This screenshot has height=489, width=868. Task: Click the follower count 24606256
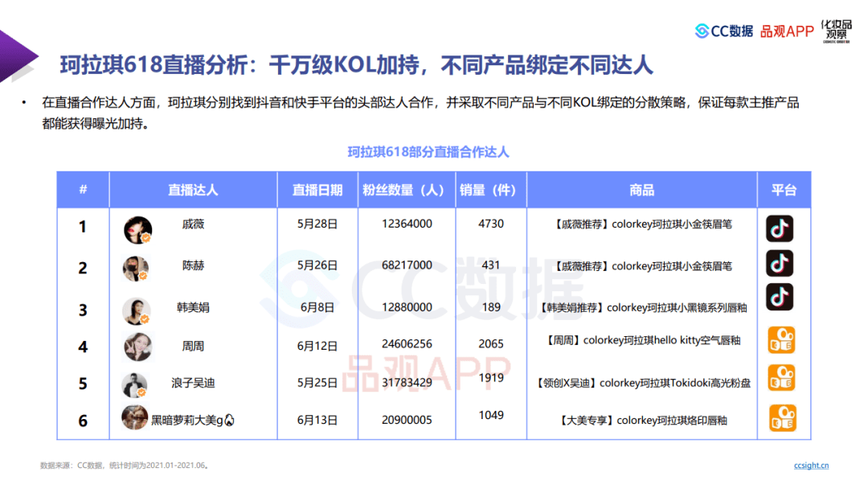click(407, 344)
